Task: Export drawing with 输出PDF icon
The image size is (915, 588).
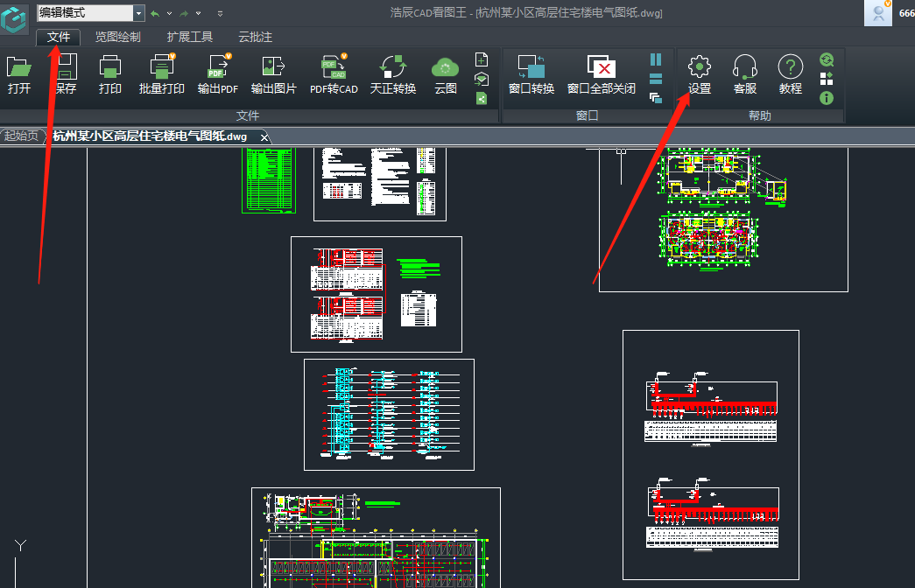Action: click(x=217, y=74)
